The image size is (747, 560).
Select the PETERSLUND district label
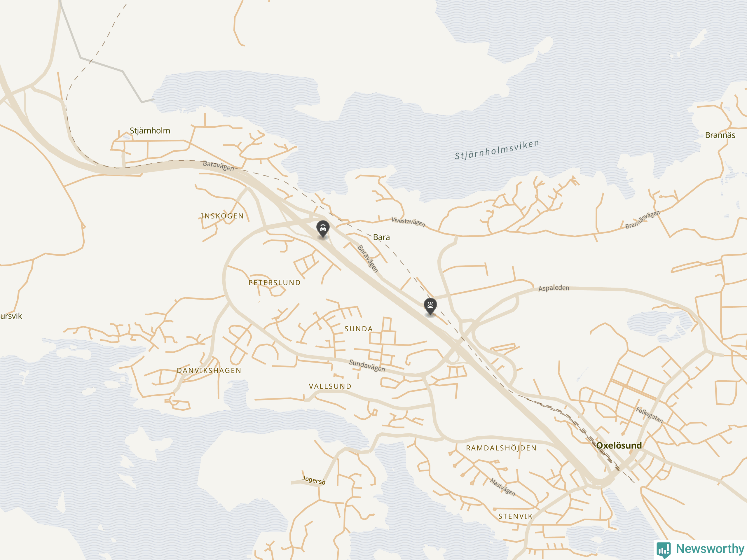275,283
